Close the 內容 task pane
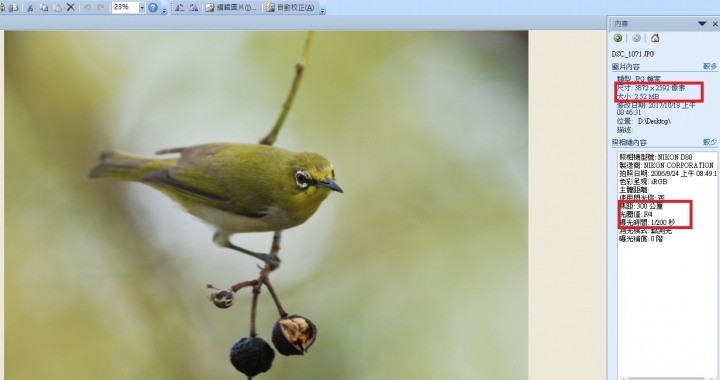This screenshot has width=720, height=380. click(x=715, y=23)
